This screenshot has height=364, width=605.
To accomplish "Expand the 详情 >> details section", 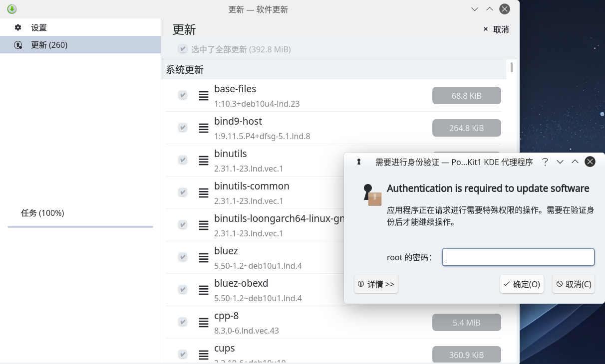I will pos(376,284).
